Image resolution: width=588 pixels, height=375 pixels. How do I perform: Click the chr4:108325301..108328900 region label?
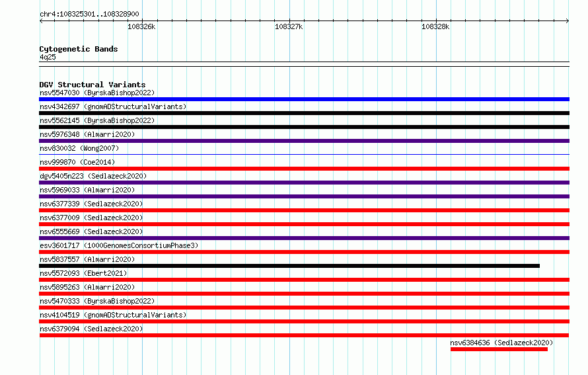(89, 15)
